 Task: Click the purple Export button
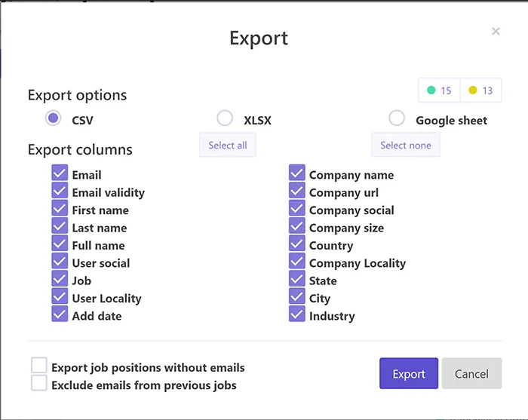(x=409, y=373)
